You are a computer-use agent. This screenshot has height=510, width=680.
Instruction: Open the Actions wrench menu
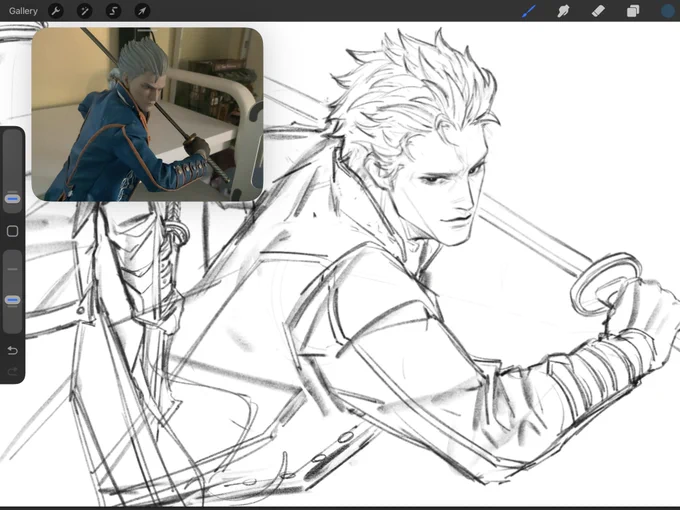pos(56,11)
